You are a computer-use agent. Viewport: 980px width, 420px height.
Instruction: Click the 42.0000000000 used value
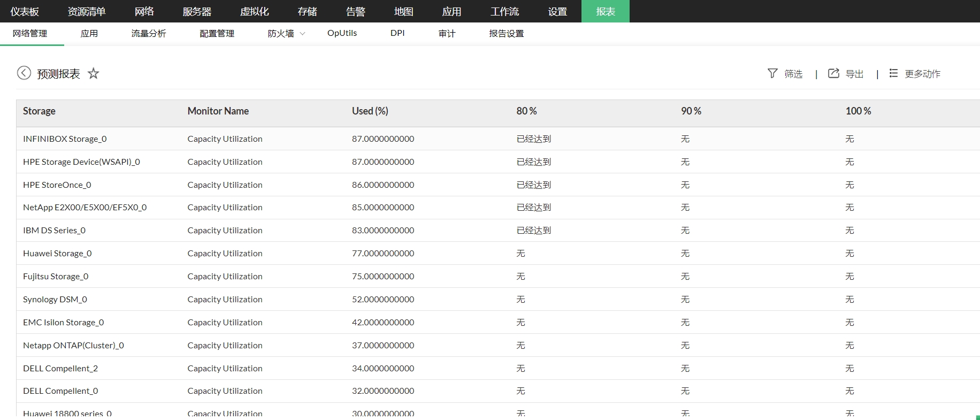[x=383, y=323]
